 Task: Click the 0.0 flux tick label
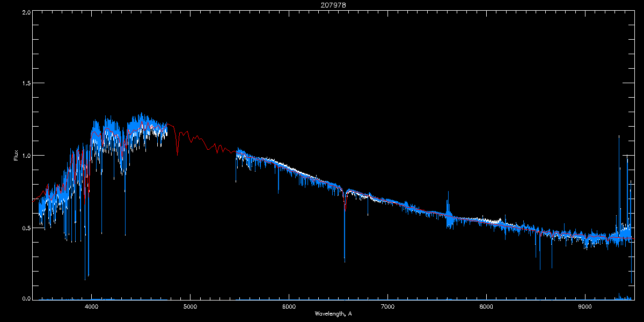(25, 298)
